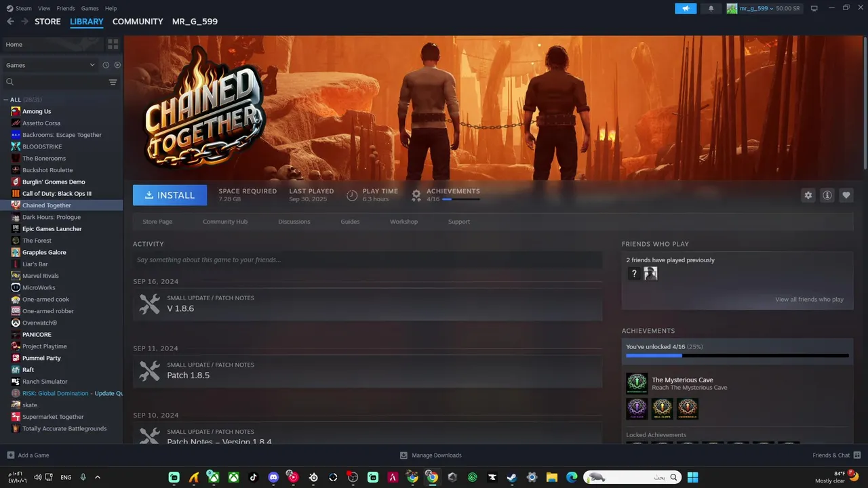Viewport: 868px width, 488px height.
Task: Click the unlocked 25% progress bar
Action: [x=737, y=355]
